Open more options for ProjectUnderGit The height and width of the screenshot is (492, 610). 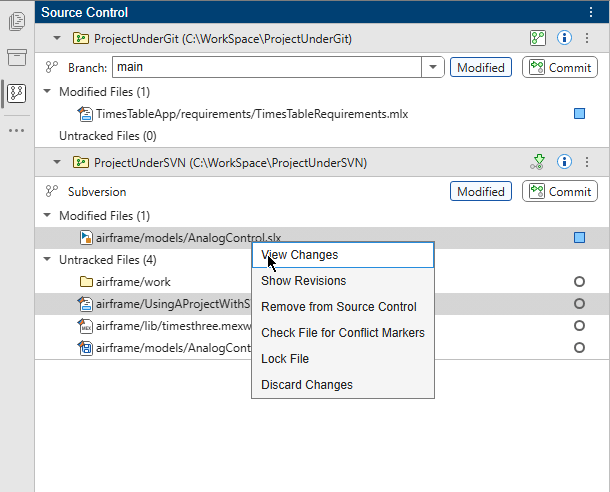[x=587, y=38]
